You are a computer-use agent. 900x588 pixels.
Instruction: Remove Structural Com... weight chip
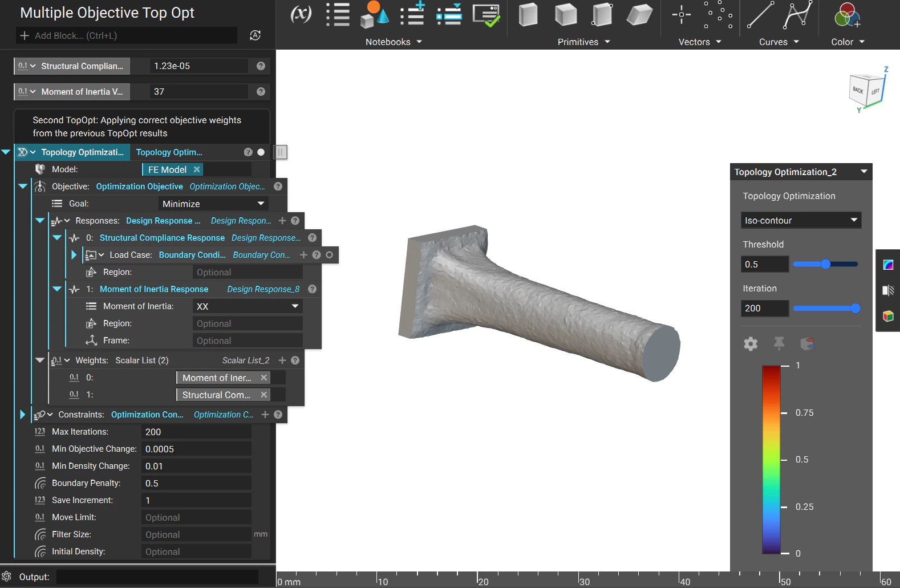coord(264,395)
